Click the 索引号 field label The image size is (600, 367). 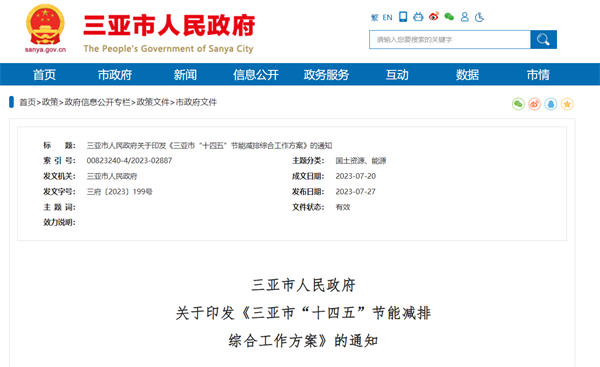(59, 161)
